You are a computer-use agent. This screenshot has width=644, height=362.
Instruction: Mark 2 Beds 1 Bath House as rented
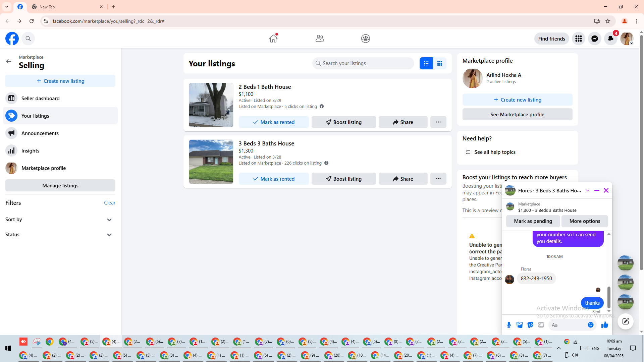point(273,122)
